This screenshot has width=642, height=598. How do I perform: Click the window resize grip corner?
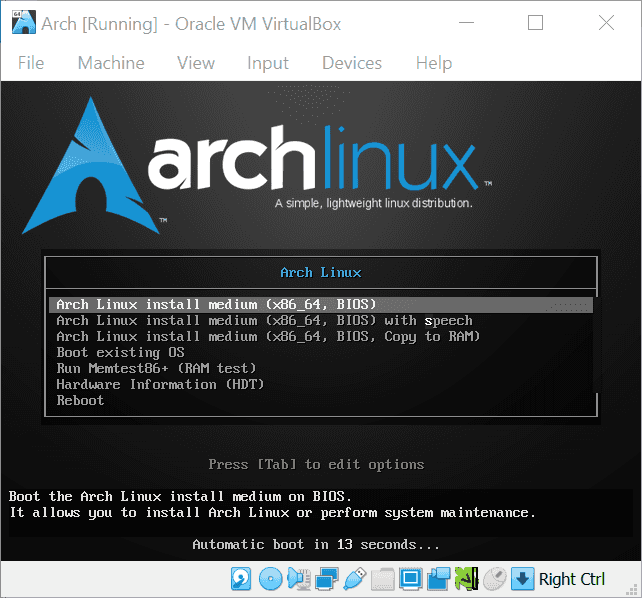click(633, 589)
